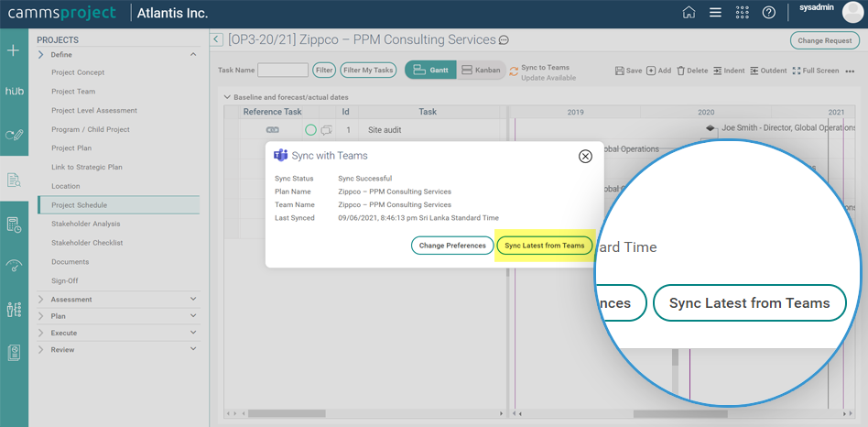Open Project Level Assessment page
This screenshot has width=868, height=427.
click(x=94, y=110)
